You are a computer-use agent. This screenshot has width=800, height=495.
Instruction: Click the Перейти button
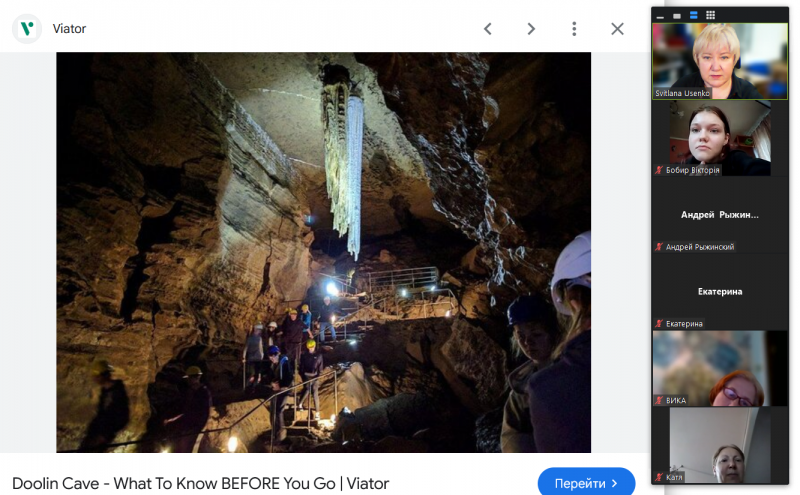coord(586,483)
